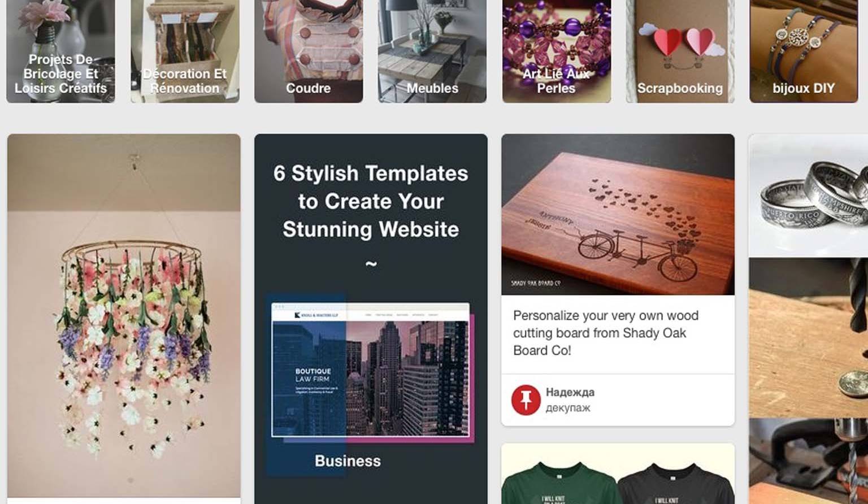Open the Meubles category tile

tap(432, 51)
